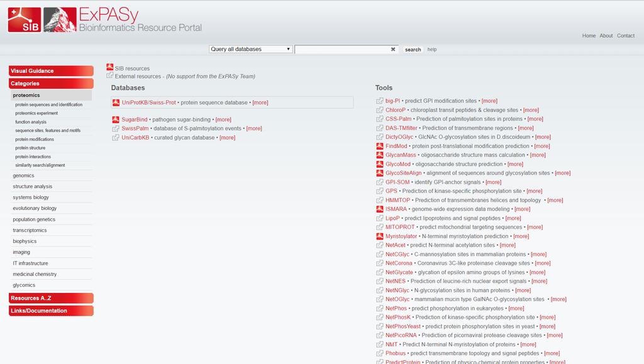Open the glycomics category
644x364 pixels.
click(x=24, y=285)
